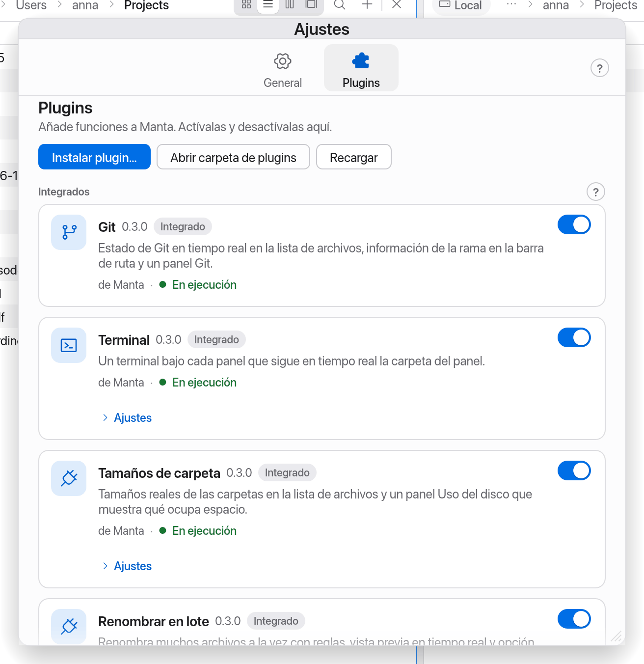The height and width of the screenshot is (664, 644).
Task: Click the Integrado badge next to Tamaños de carpeta
Action: [287, 473]
